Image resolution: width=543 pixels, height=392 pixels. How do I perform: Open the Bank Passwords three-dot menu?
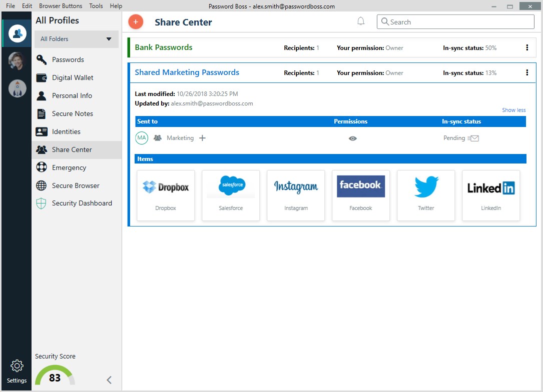point(527,47)
